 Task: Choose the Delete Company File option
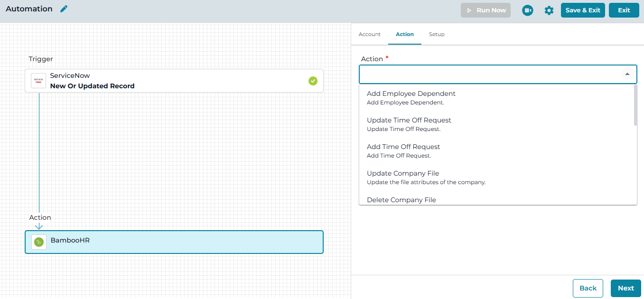click(x=497, y=200)
